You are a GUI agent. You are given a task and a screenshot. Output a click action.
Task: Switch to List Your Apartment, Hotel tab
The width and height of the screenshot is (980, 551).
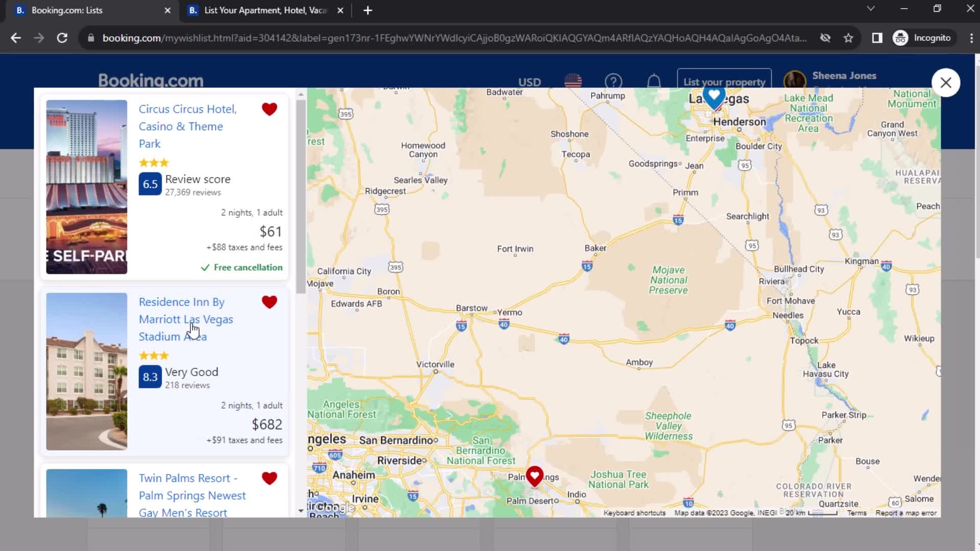click(264, 10)
